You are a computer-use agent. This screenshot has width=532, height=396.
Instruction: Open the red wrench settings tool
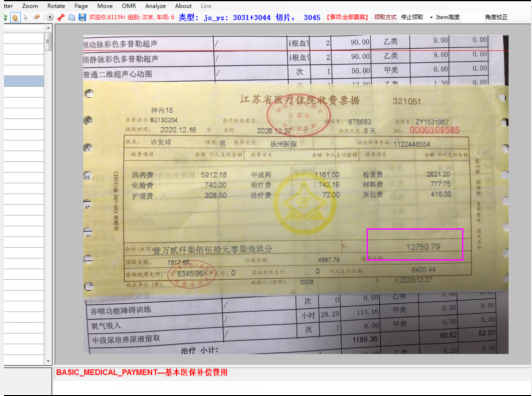(61, 17)
